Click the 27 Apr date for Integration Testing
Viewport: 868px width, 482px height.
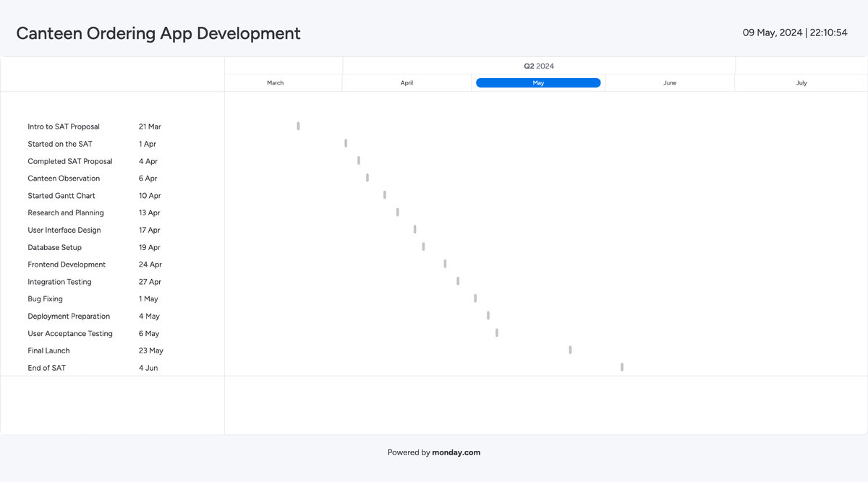pos(148,281)
